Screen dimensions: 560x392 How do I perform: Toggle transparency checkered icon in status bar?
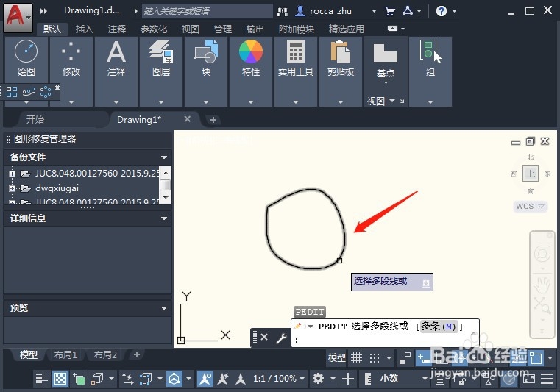tap(60, 379)
